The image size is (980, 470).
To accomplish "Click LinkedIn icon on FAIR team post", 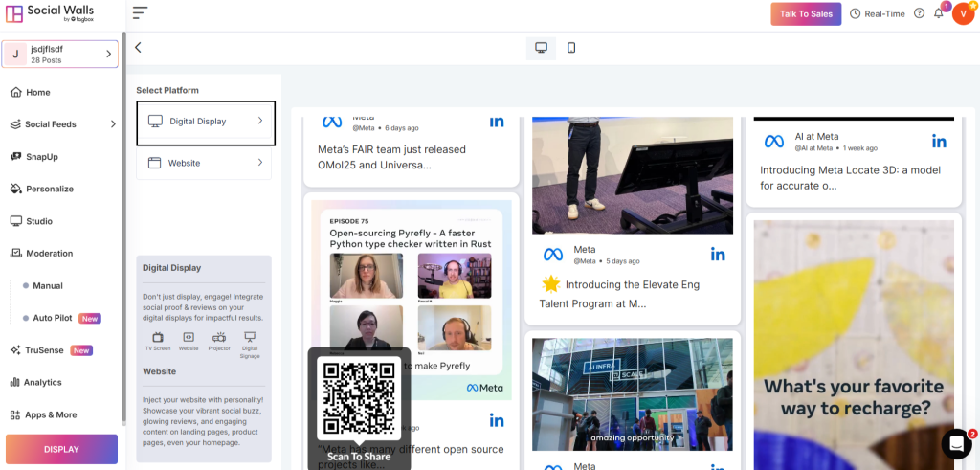I will 497,122.
